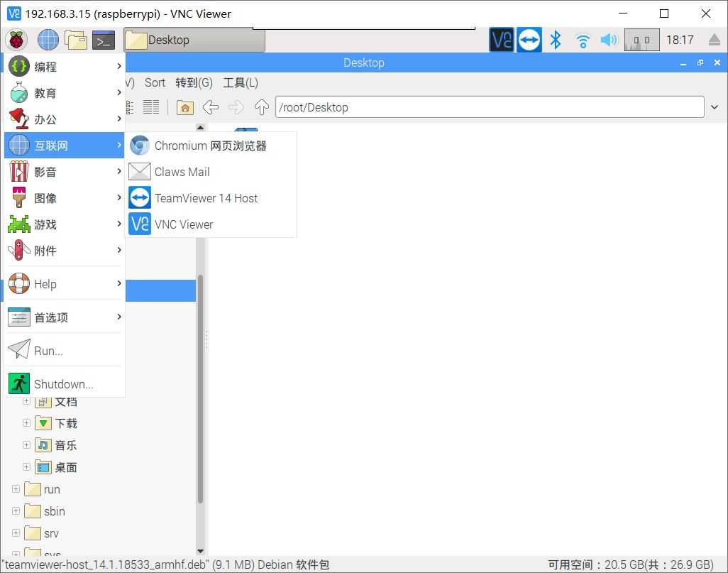The width and height of the screenshot is (728, 573).
Task: Choose Shutdown... from the main menu
Action: [64, 384]
